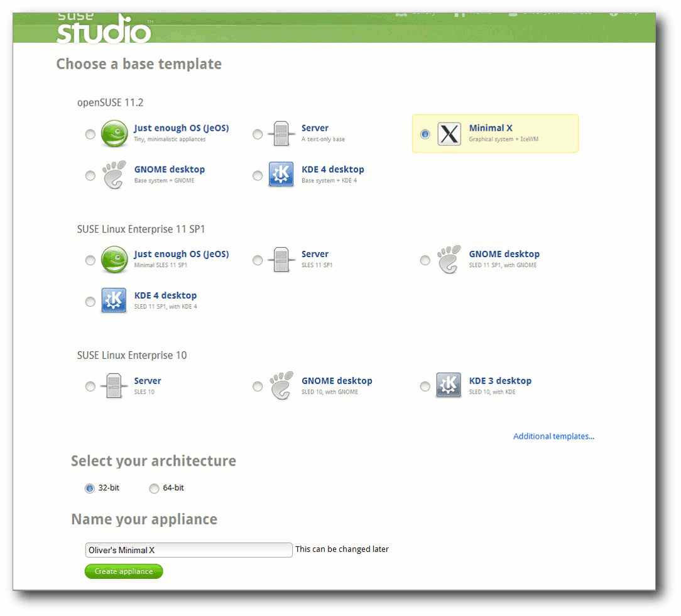Click the Server tower icon under Enterprise 11 SP1
This screenshot has height=616, width=681.
[281, 260]
